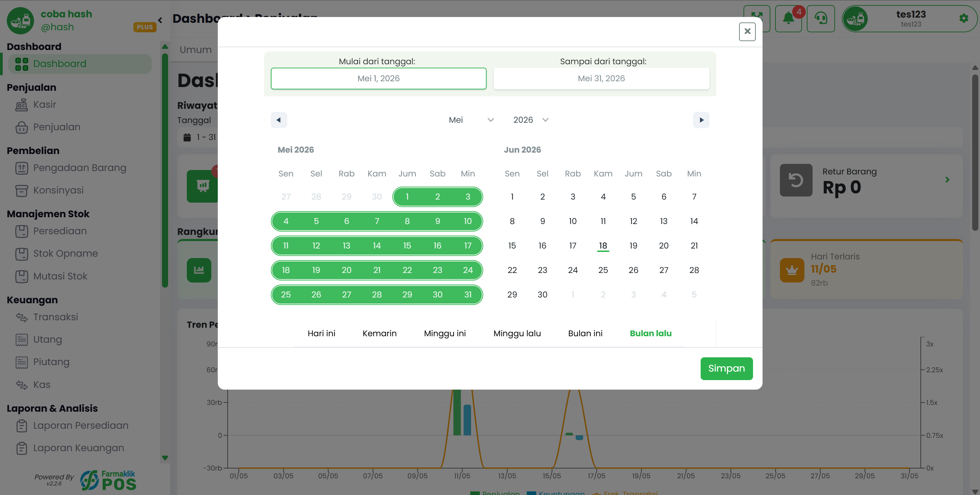Click the Hari Terlaris crown icon
980x495 pixels.
(x=792, y=270)
